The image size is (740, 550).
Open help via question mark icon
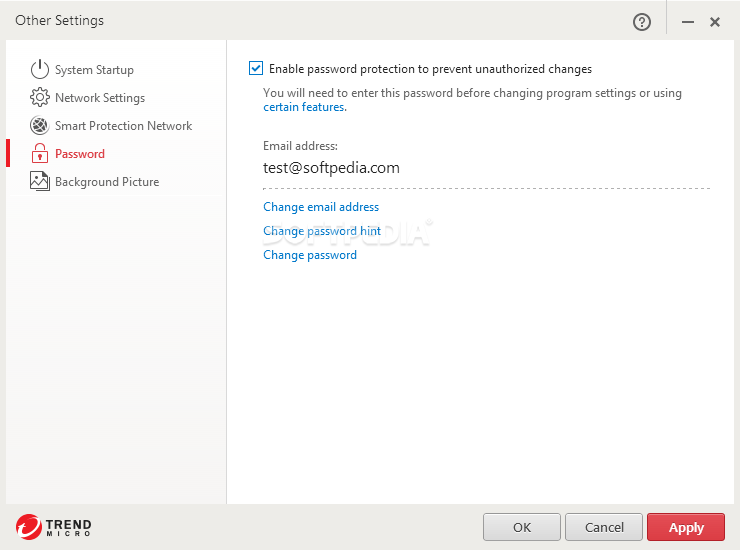click(x=642, y=22)
